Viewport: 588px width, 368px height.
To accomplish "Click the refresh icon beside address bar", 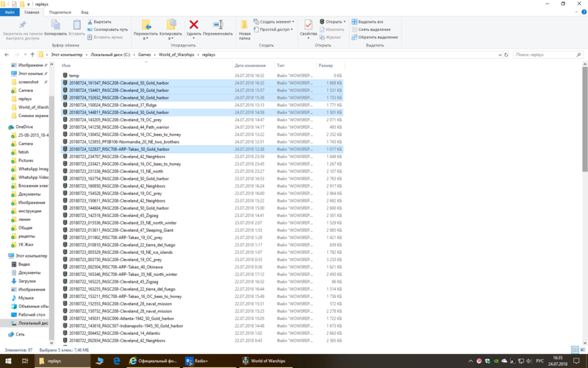I will click(x=506, y=54).
